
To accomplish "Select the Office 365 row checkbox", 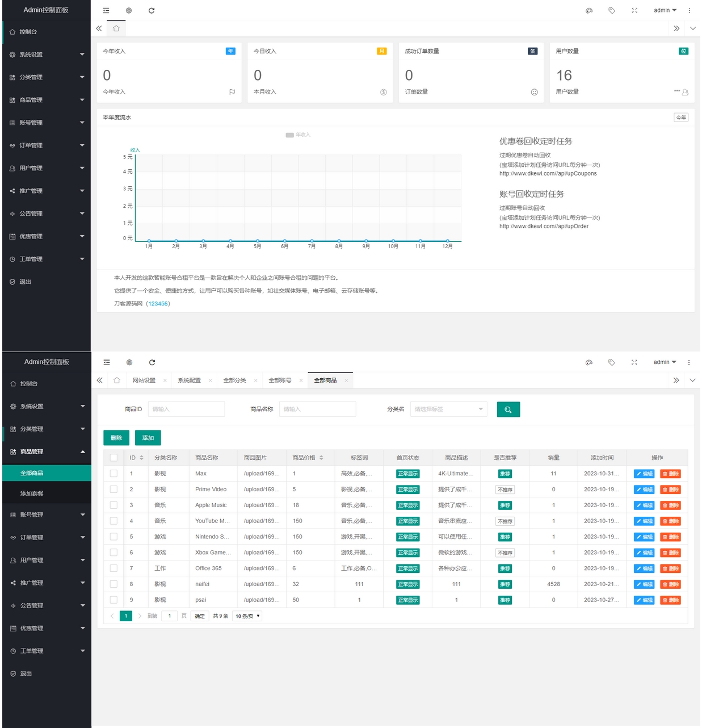I will pos(114,568).
